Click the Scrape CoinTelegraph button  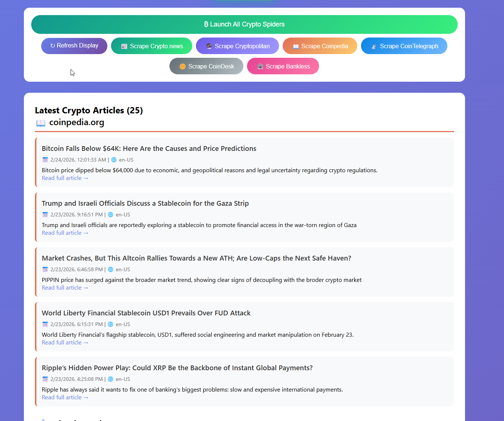(404, 46)
